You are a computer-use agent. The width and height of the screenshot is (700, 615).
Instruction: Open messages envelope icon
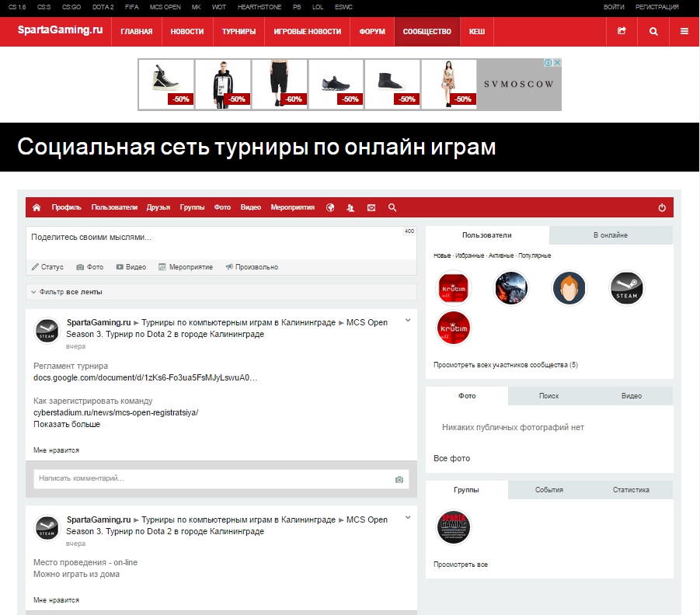pos(371,207)
